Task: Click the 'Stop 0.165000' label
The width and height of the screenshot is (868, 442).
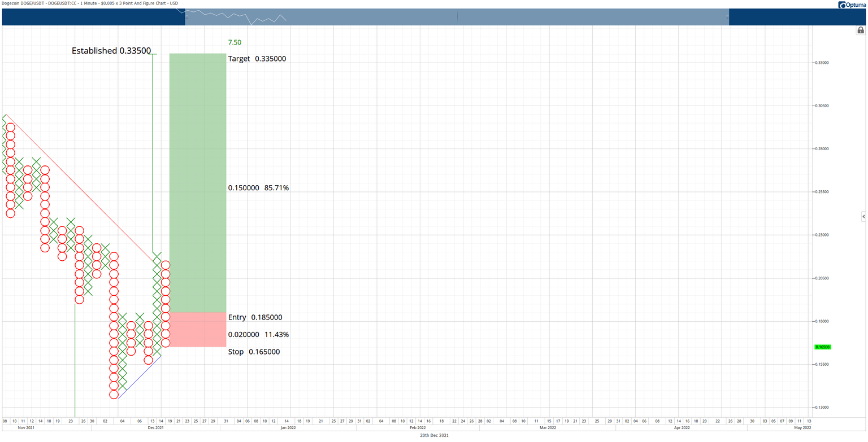Action: coord(254,352)
